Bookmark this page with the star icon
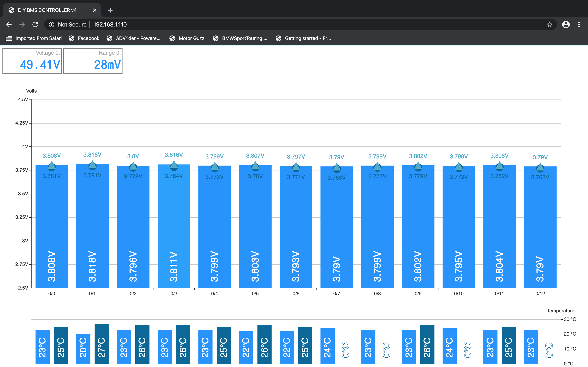The image size is (588, 367). pos(549,24)
